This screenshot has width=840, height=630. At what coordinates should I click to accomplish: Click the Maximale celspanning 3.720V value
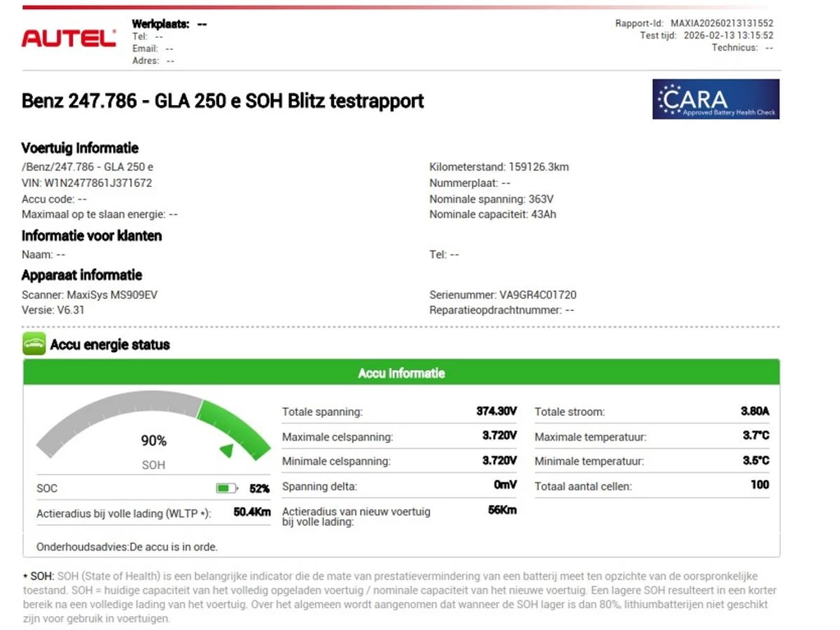click(499, 436)
